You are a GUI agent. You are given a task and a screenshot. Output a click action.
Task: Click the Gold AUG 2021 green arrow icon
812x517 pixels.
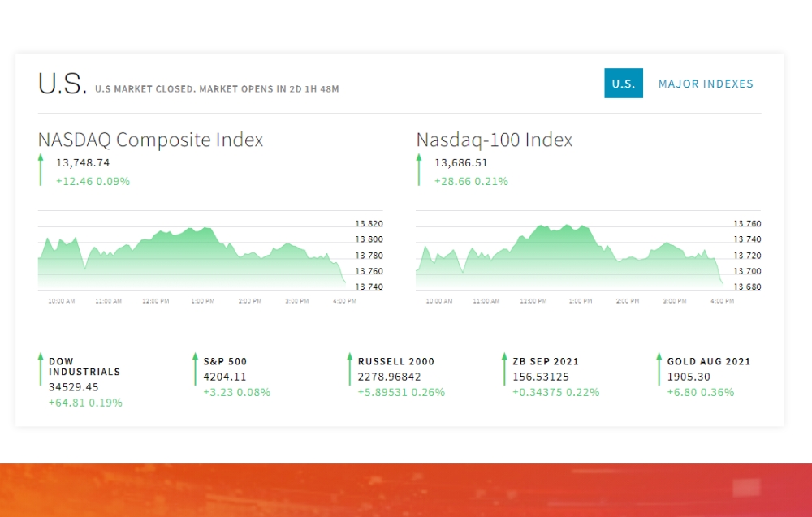pyautogui.click(x=659, y=369)
